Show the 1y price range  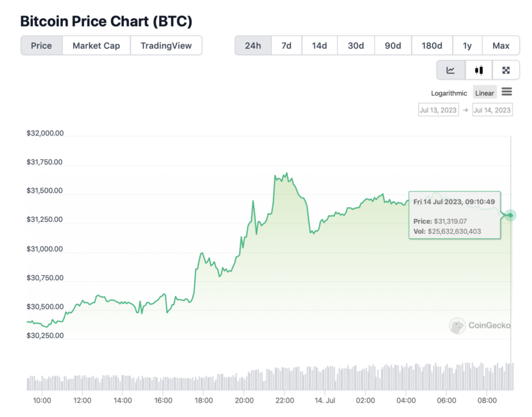click(x=467, y=46)
